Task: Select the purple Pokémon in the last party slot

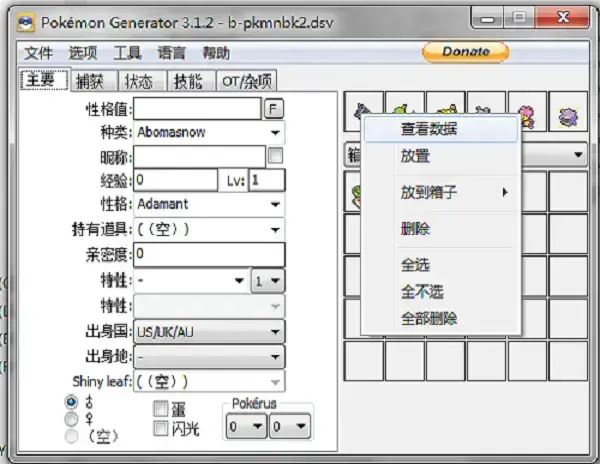Action: (568, 116)
